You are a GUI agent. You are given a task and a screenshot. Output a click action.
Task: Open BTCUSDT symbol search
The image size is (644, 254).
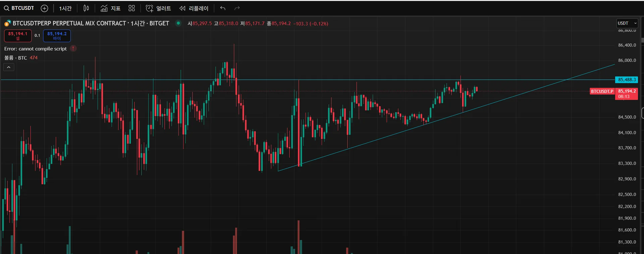pyautogui.click(x=19, y=8)
